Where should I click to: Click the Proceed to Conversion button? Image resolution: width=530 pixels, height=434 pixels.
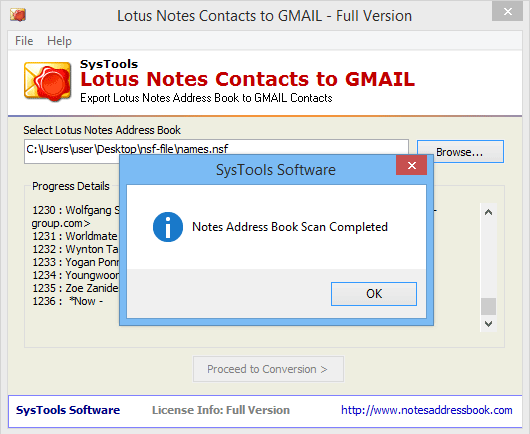point(268,369)
